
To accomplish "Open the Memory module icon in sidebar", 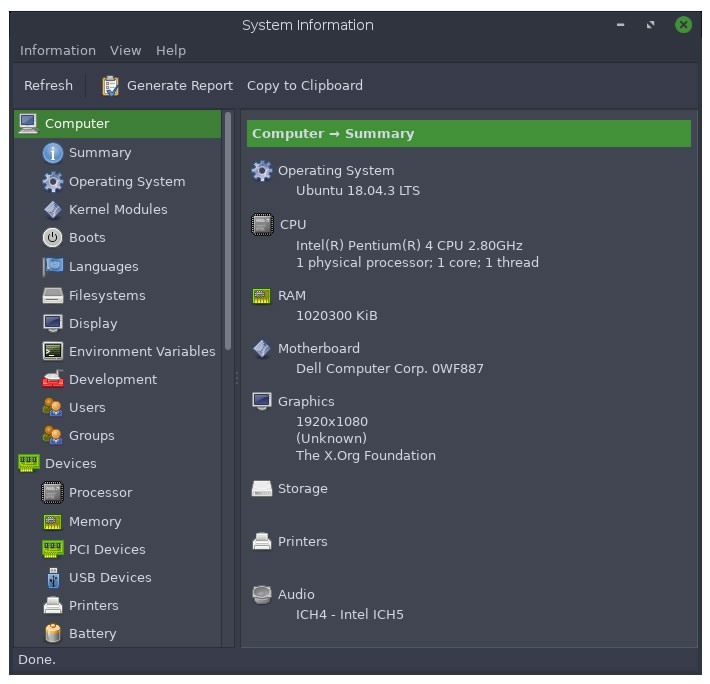I will (53, 521).
